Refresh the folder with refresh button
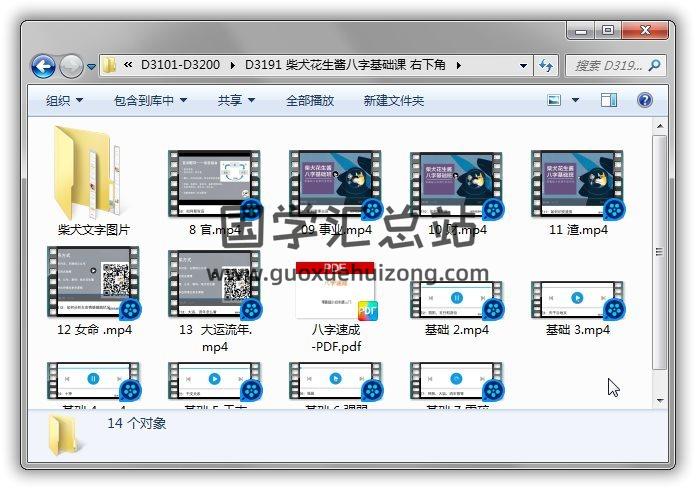 pos(546,66)
